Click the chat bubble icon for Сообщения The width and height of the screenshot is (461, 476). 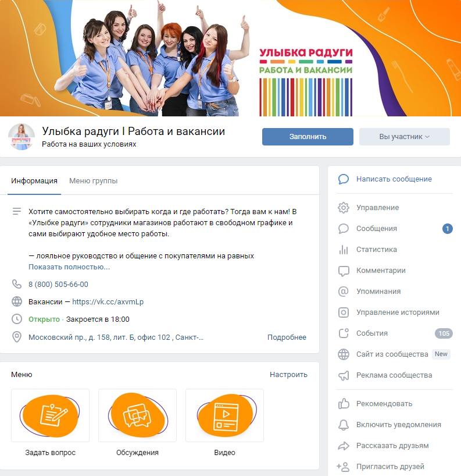pos(344,229)
